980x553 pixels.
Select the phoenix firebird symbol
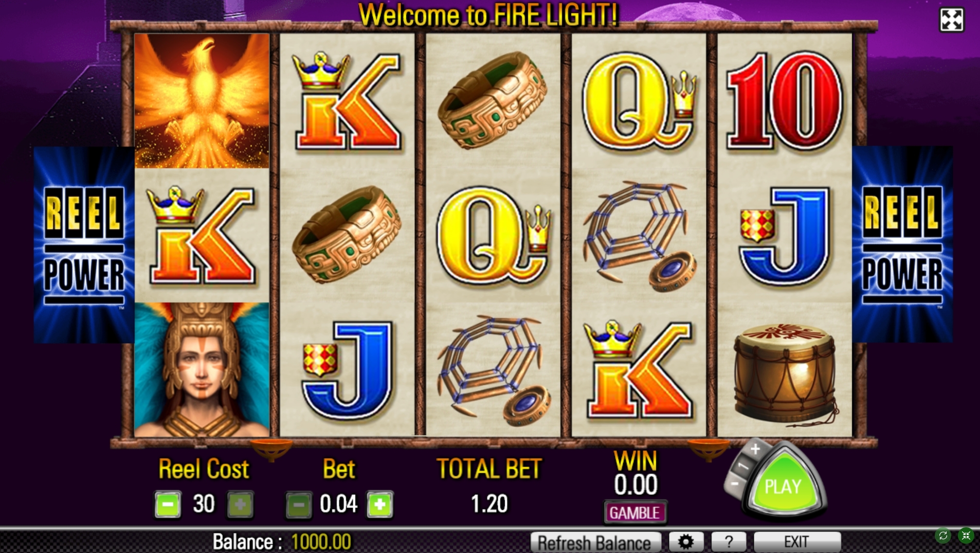click(x=202, y=101)
